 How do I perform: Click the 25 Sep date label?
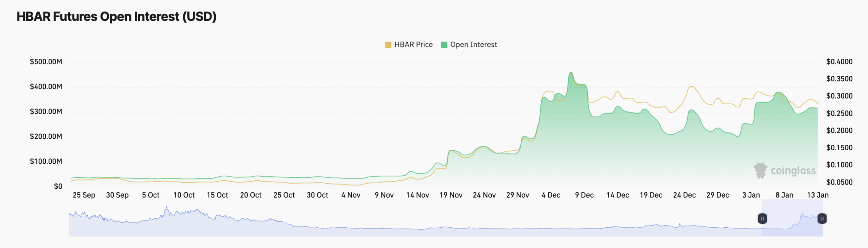[84, 195]
